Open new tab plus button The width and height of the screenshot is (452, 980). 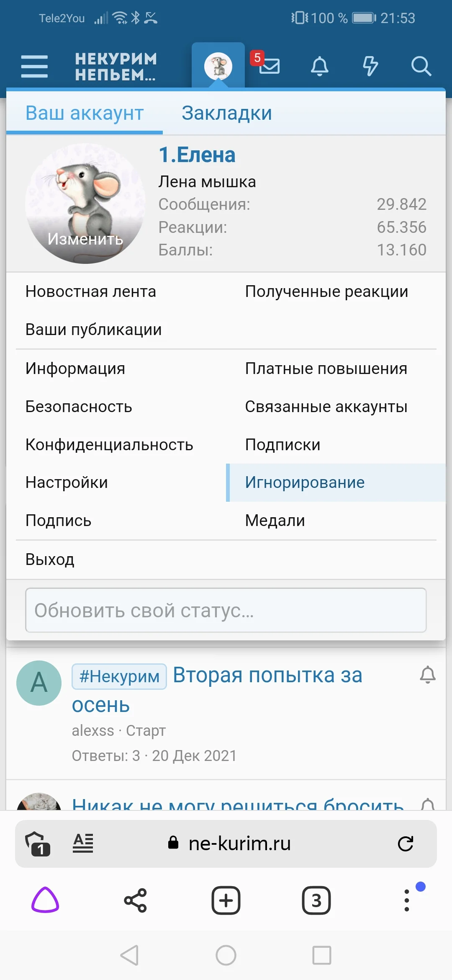226,900
